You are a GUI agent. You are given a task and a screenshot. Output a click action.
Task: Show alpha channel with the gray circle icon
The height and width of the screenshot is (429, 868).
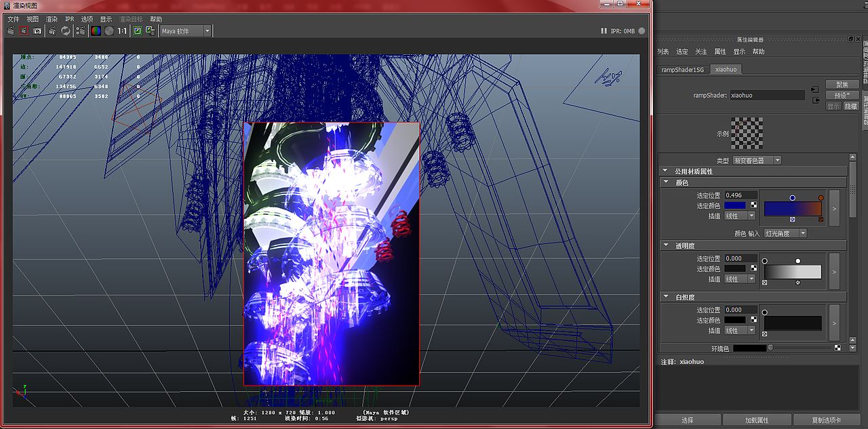click(x=108, y=30)
